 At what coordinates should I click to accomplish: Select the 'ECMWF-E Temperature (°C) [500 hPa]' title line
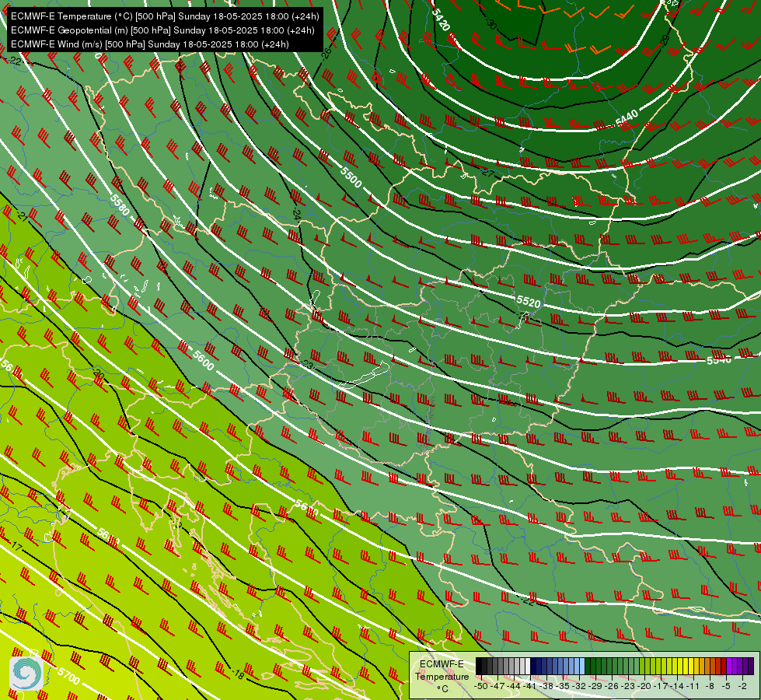pos(165,16)
